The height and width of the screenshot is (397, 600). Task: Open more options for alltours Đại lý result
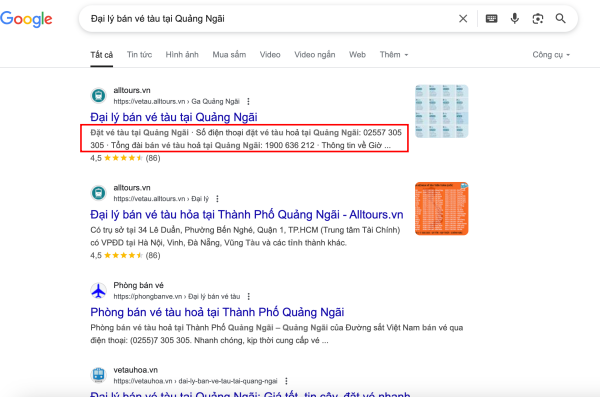click(217, 199)
